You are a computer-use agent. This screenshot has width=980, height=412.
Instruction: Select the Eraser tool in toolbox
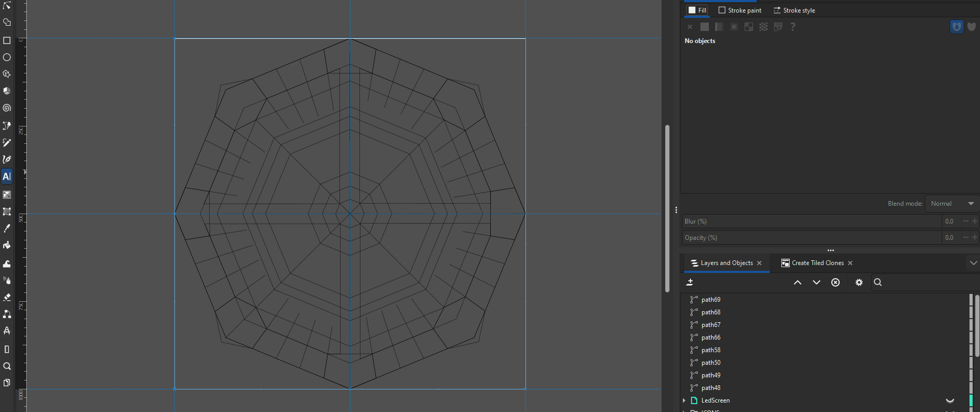[x=7, y=297]
